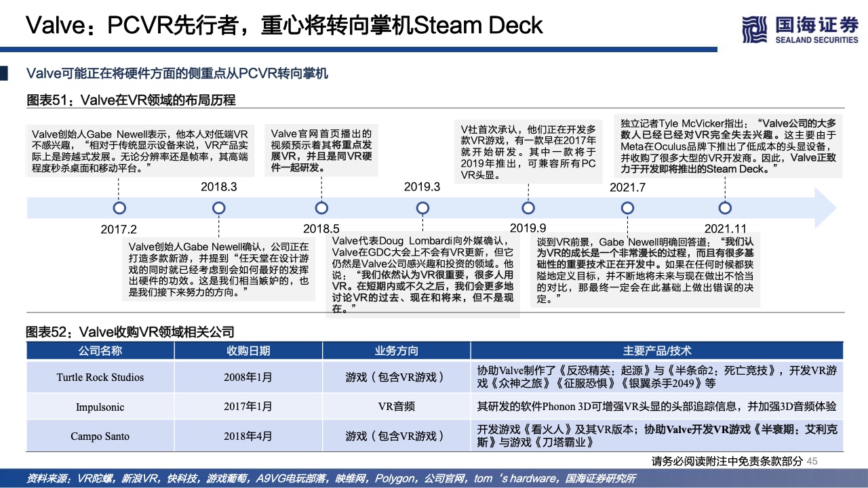Select the timeline circle marker for 2018.5

point(321,208)
